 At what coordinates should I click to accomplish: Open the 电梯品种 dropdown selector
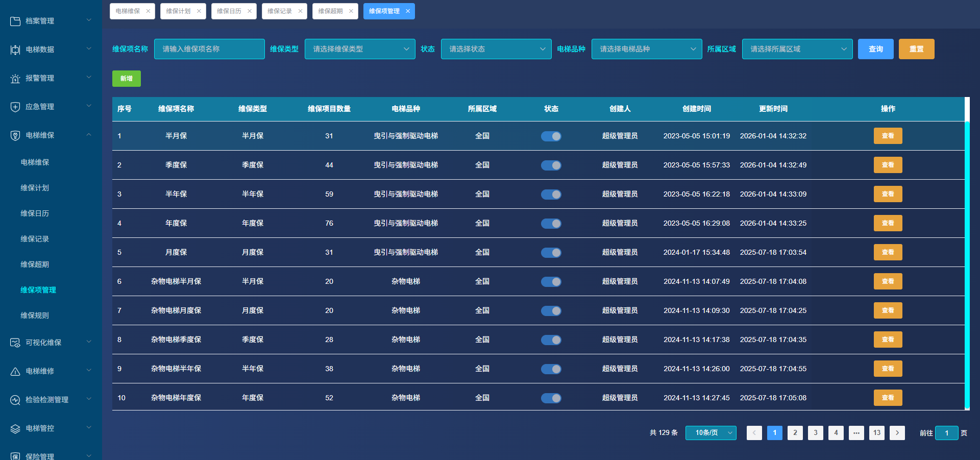(646, 49)
